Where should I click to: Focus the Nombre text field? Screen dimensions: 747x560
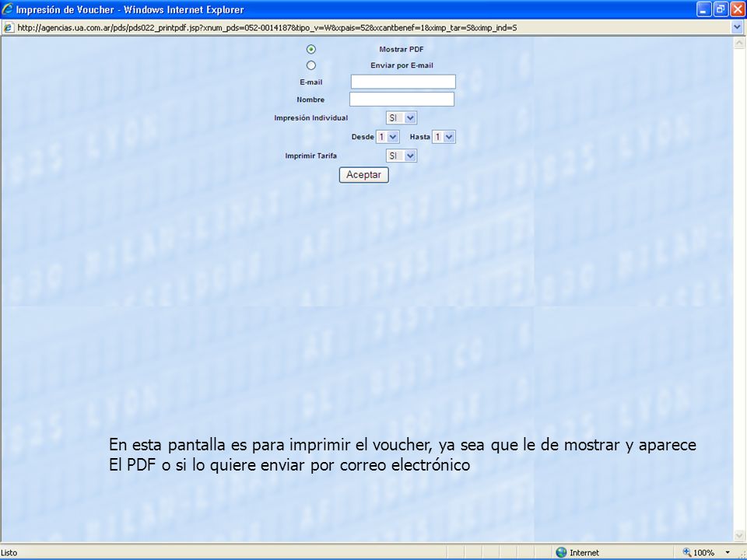(x=402, y=99)
